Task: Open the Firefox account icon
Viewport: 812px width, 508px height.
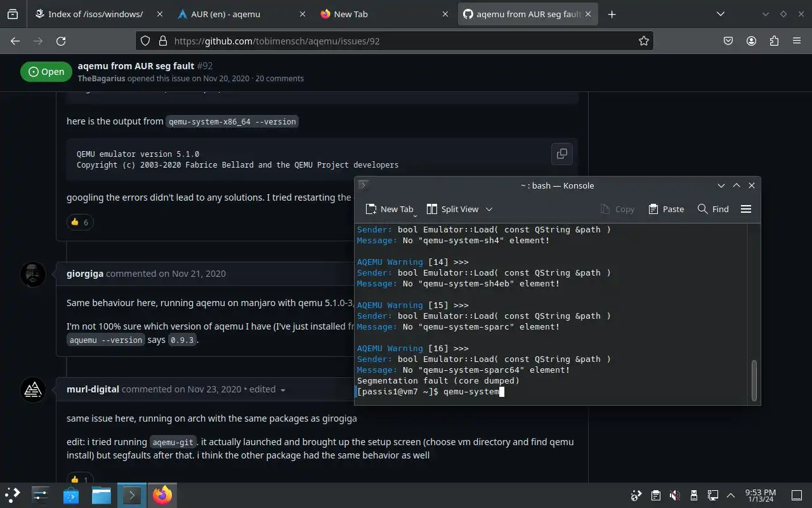Action: [x=752, y=41]
